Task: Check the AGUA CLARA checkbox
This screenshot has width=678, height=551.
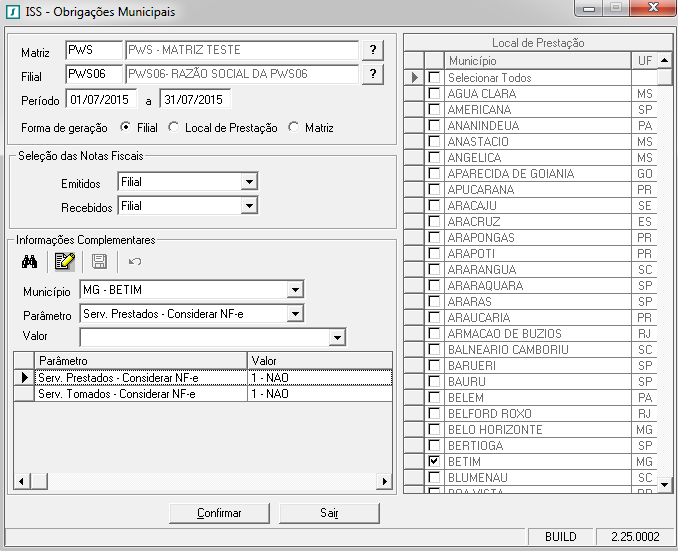Action: pos(434,93)
